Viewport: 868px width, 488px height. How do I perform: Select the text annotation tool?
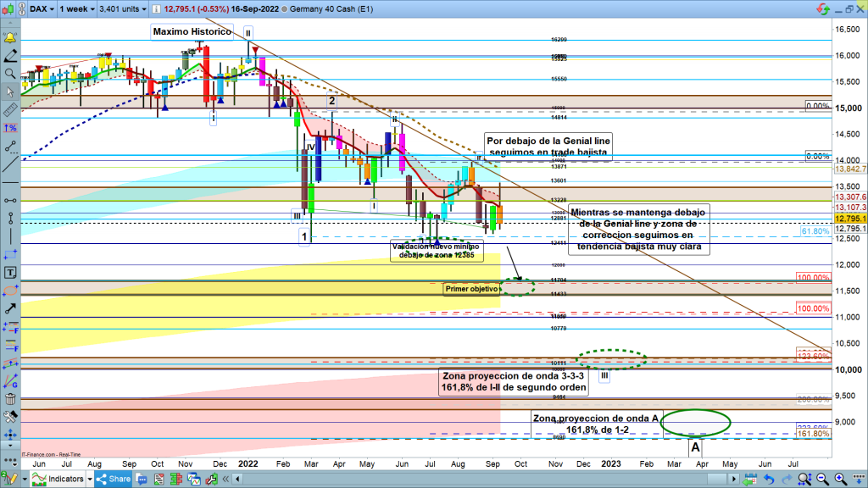[x=10, y=273]
